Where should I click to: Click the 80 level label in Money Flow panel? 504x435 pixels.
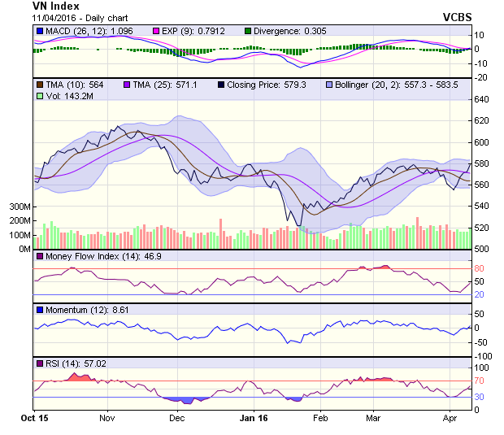[x=480, y=268]
